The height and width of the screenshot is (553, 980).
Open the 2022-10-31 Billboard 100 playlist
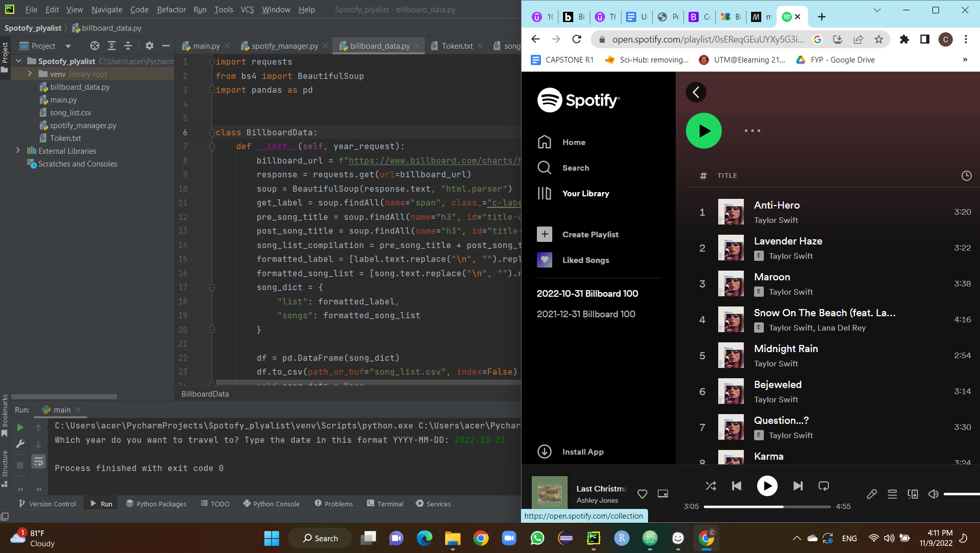coord(587,294)
